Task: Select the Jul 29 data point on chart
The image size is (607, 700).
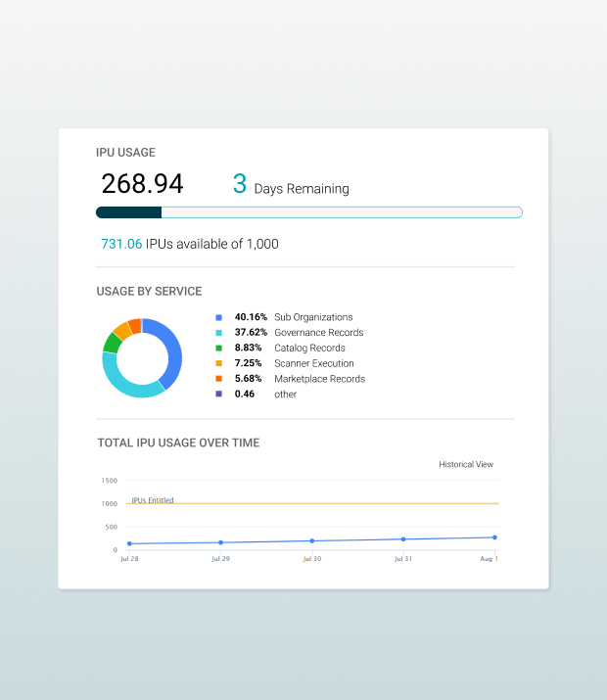Action: pyautogui.click(x=220, y=542)
